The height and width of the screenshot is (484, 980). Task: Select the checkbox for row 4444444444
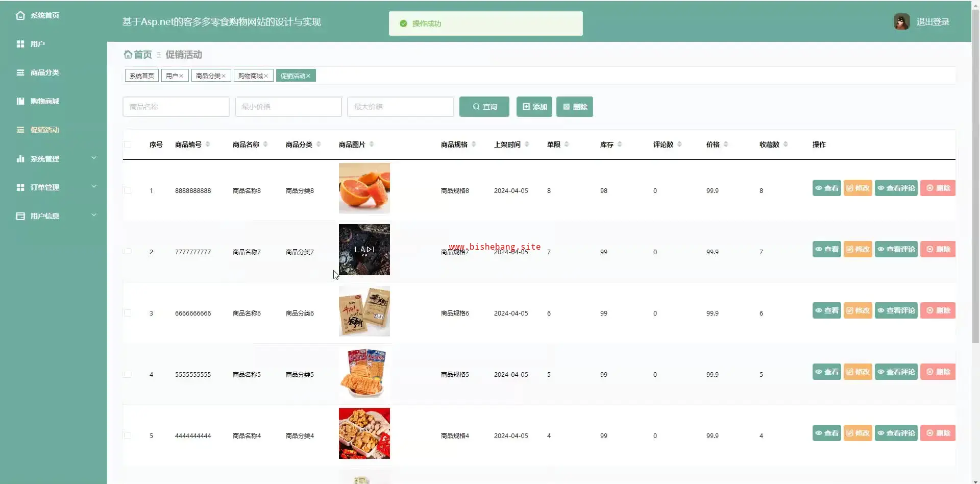point(128,435)
